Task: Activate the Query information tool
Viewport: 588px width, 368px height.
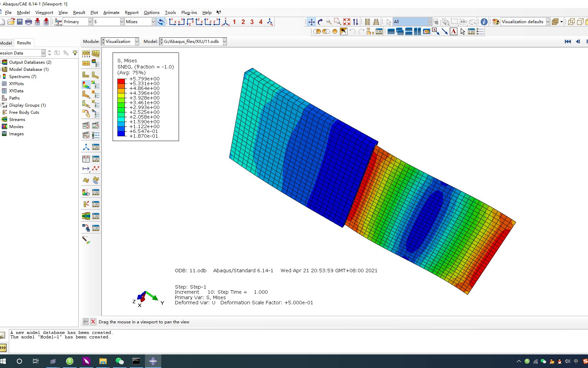Action: click(484, 21)
